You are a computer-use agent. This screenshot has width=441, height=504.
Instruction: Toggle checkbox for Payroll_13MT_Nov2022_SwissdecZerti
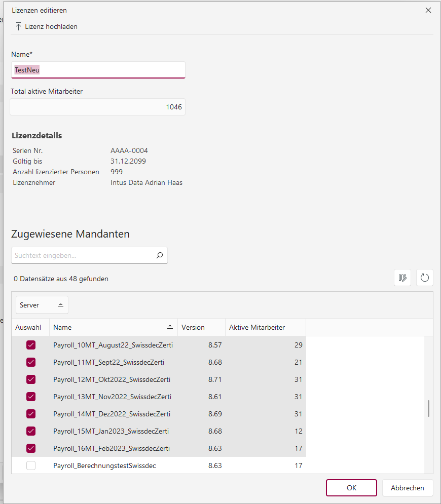tap(31, 397)
